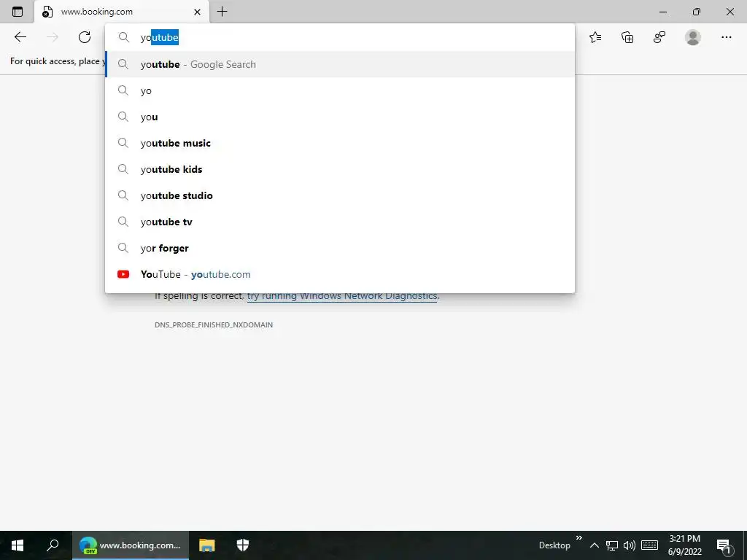
Task: Pick the 'yor forger' suggestion
Action: click(340, 248)
